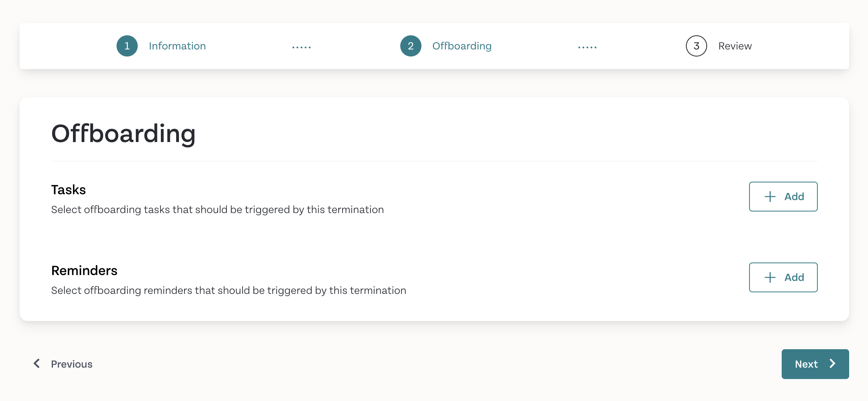Screen dimensions: 868x401
Task: Click the Reminders section heading
Action: click(x=84, y=271)
